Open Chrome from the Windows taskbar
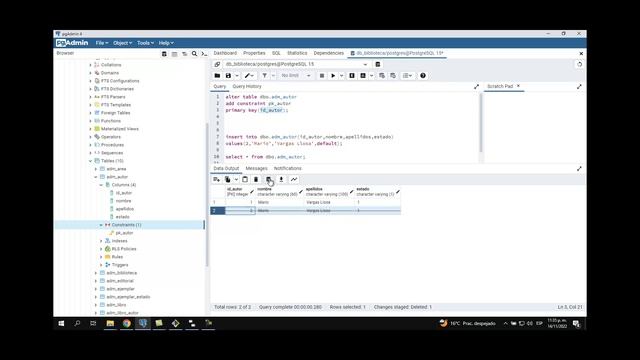This screenshot has height=360, width=640. (x=127, y=323)
